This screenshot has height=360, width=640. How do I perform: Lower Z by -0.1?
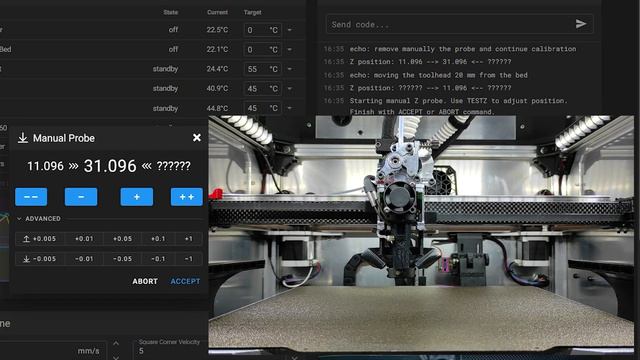[158, 259]
